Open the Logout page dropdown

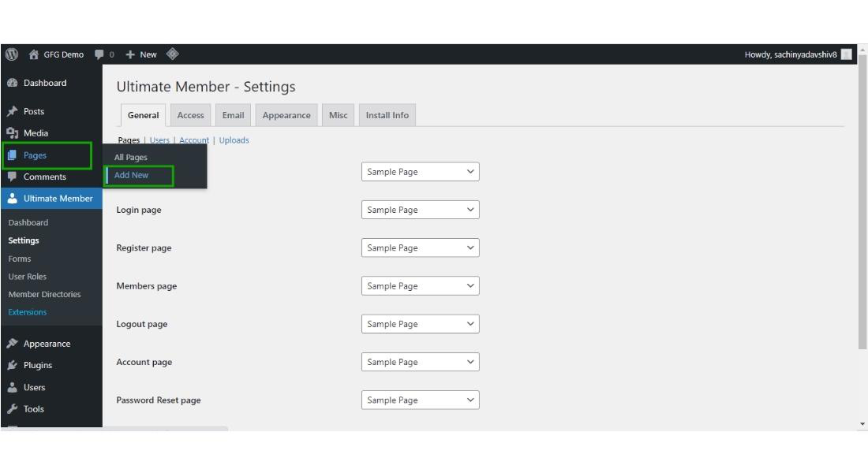point(420,324)
